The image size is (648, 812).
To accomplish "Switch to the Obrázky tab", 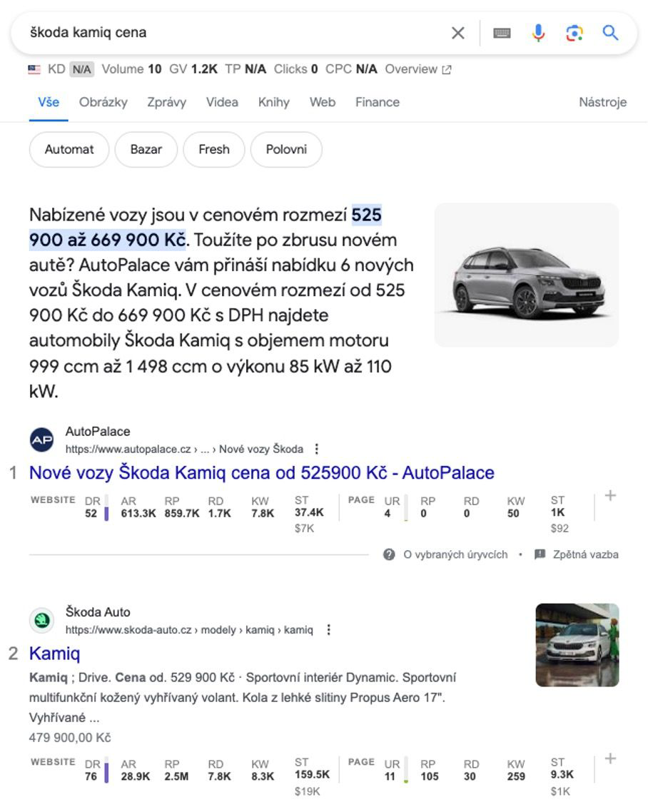I will click(103, 102).
